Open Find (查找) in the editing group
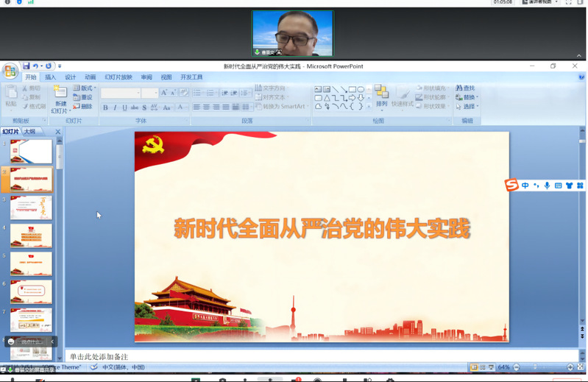 pos(465,88)
